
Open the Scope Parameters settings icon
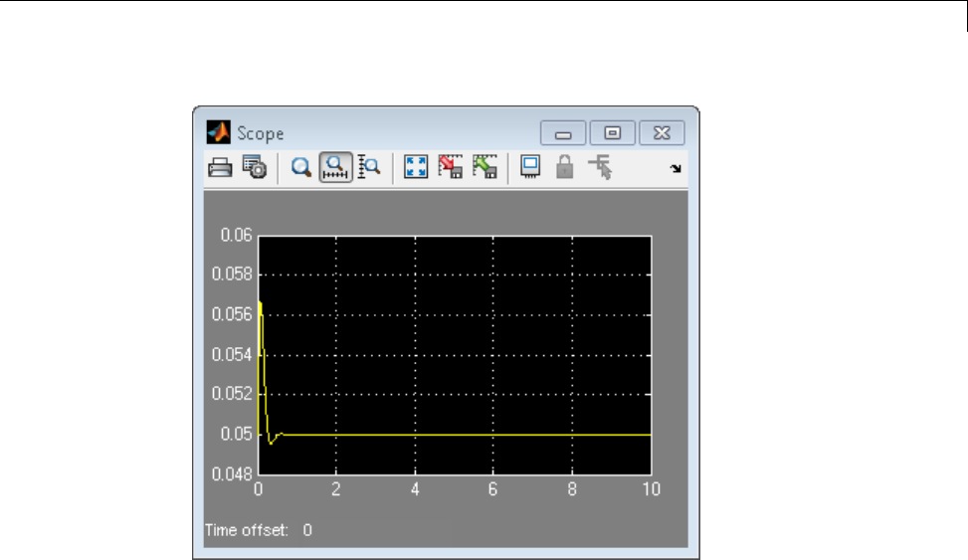click(x=255, y=167)
